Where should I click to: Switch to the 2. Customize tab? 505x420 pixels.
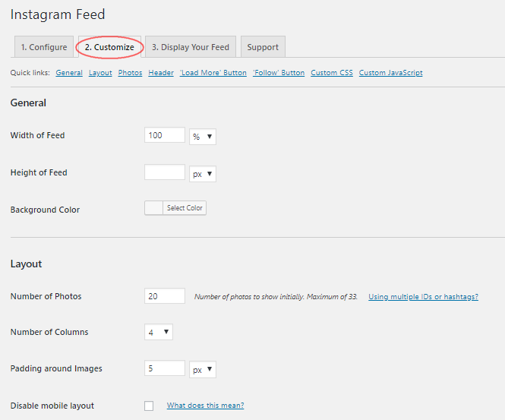(109, 47)
